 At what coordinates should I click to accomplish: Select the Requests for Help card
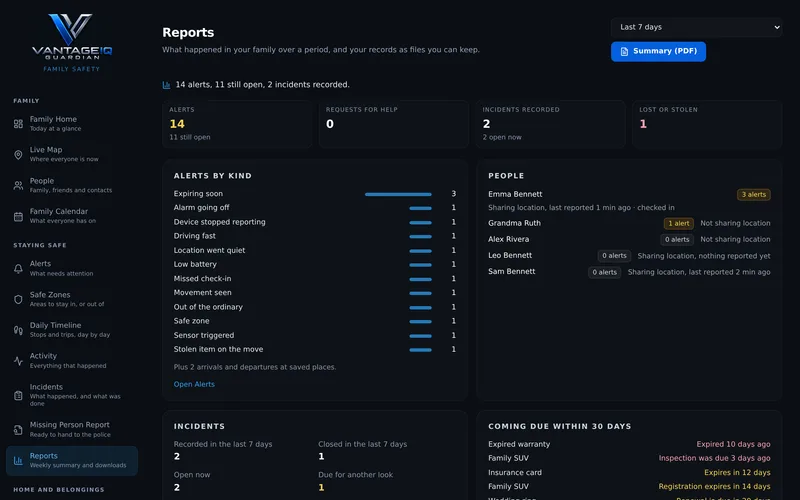(x=393, y=124)
